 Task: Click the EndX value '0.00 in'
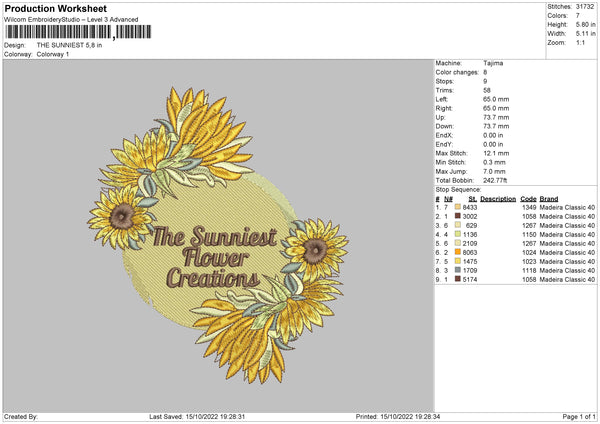pos(493,135)
